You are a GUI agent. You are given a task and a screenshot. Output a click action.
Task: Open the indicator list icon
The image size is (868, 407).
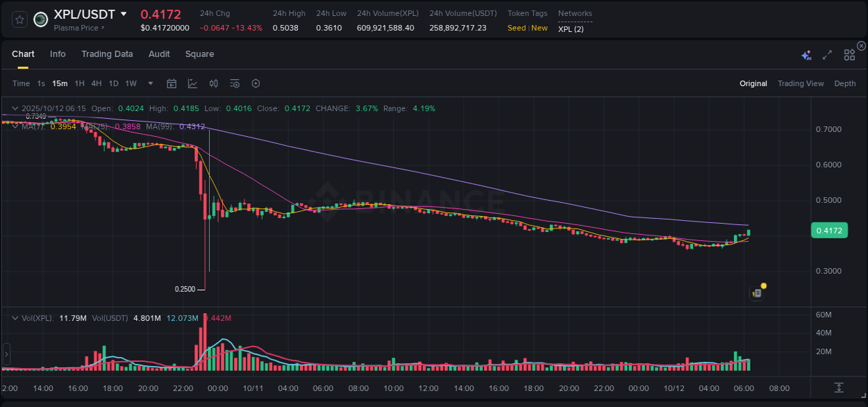[x=235, y=83]
